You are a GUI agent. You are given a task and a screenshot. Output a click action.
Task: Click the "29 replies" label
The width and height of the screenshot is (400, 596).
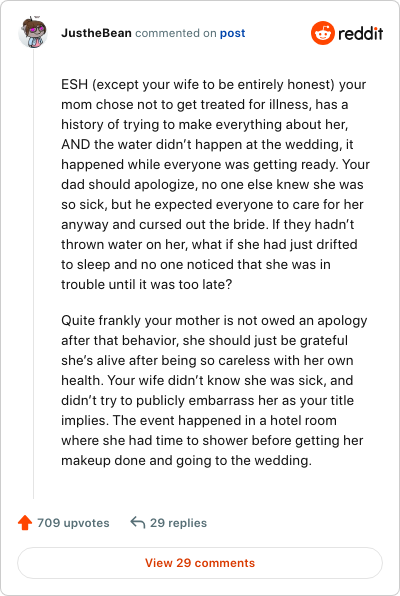[x=178, y=523]
